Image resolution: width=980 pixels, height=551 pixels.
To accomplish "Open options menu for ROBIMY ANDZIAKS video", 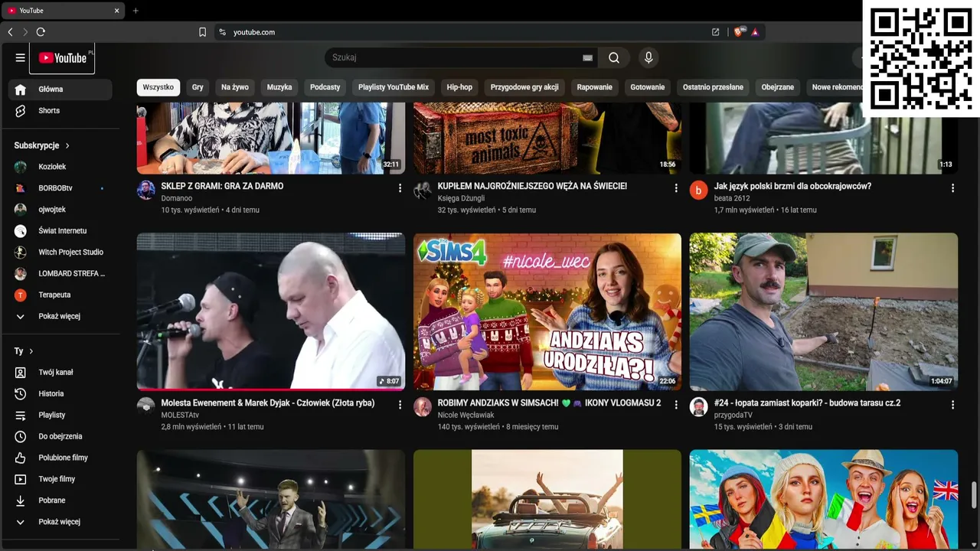I will tap(676, 405).
